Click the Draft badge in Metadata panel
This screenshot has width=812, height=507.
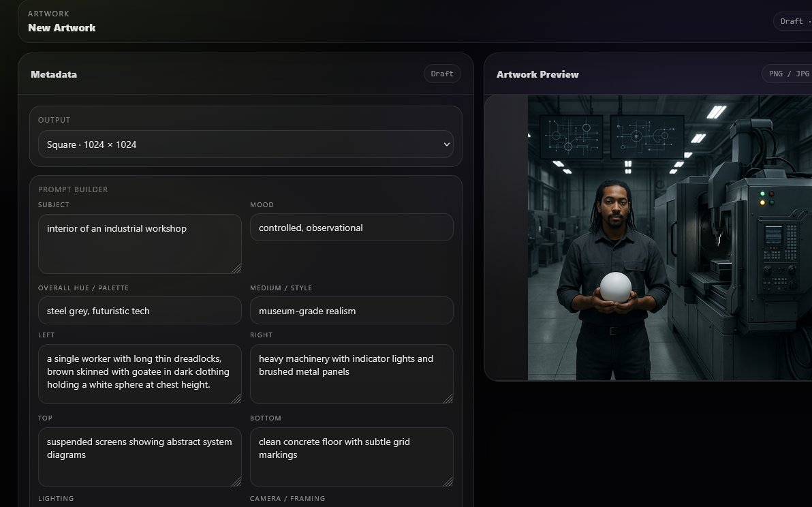click(x=441, y=74)
